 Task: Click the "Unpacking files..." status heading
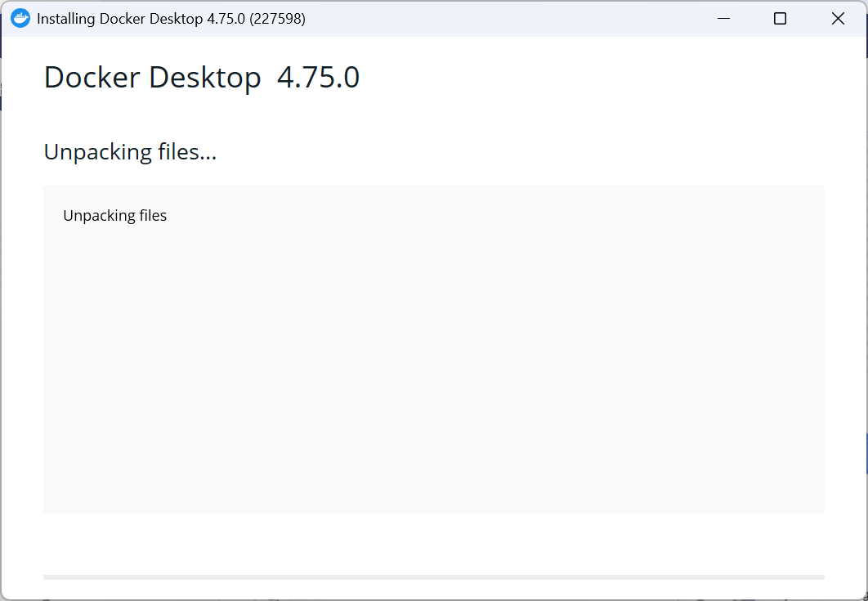(130, 152)
